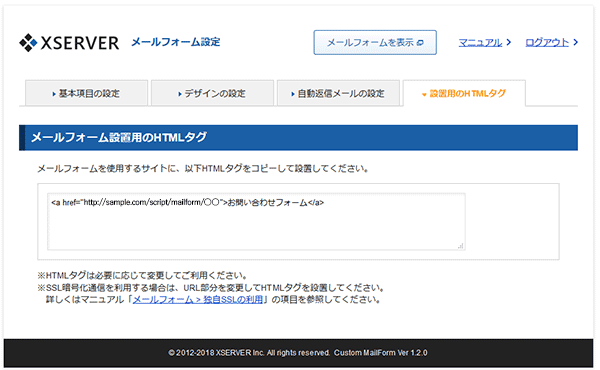The height and width of the screenshot is (370, 600).
Task: Click the instruction text 以下HTMLタグをコピーして設置
Action: click(x=277, y=168)
